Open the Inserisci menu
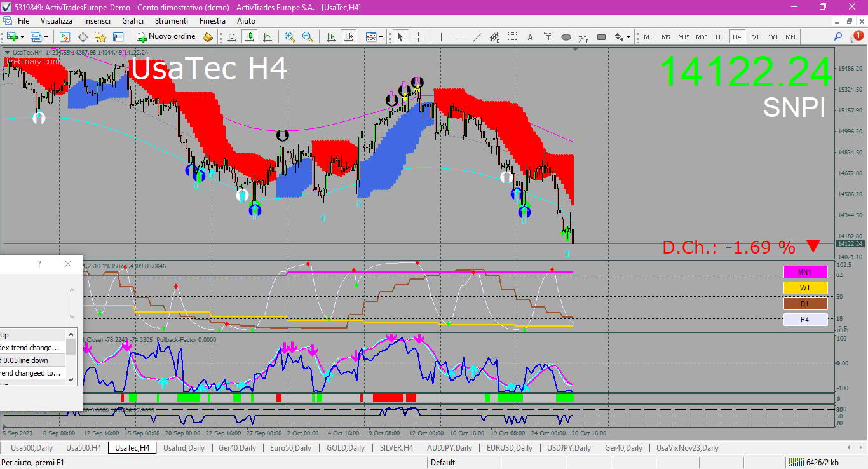The height and width of the screenshot is (469, 868). [x=97, y=21]
